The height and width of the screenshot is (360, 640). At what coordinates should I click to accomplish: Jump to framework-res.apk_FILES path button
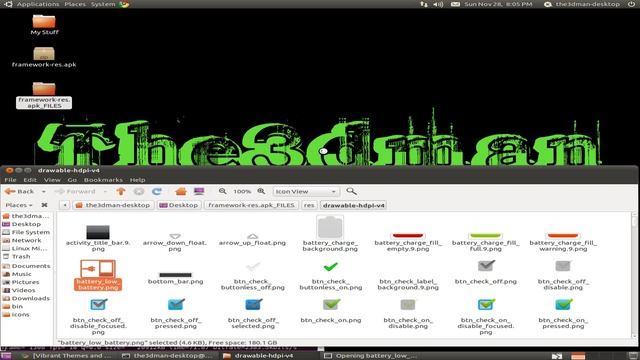pos(251,205)
